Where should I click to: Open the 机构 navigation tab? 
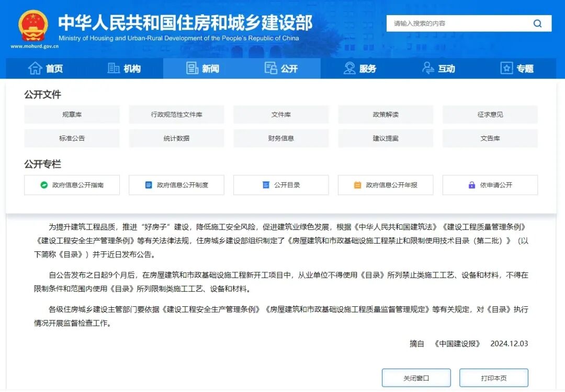click(x=124, y=68)
